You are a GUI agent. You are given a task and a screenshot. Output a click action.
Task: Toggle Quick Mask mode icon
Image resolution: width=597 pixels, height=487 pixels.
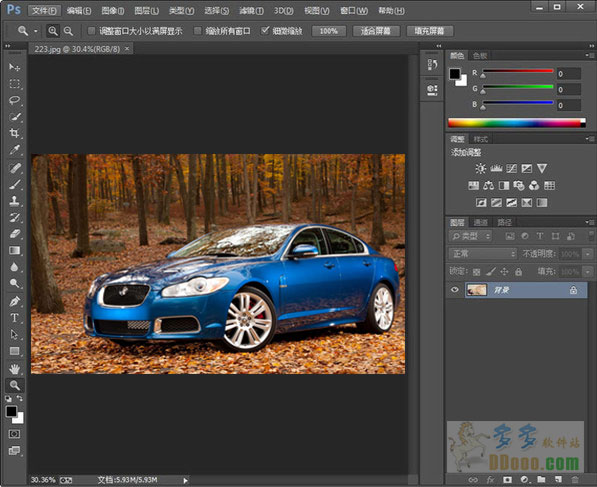coord(14,434)
